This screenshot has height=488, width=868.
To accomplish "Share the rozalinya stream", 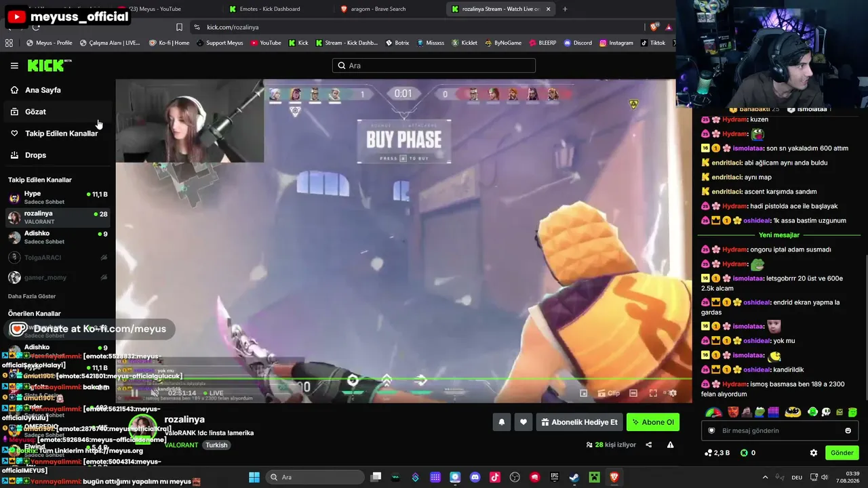I will [x=649, y=445].
